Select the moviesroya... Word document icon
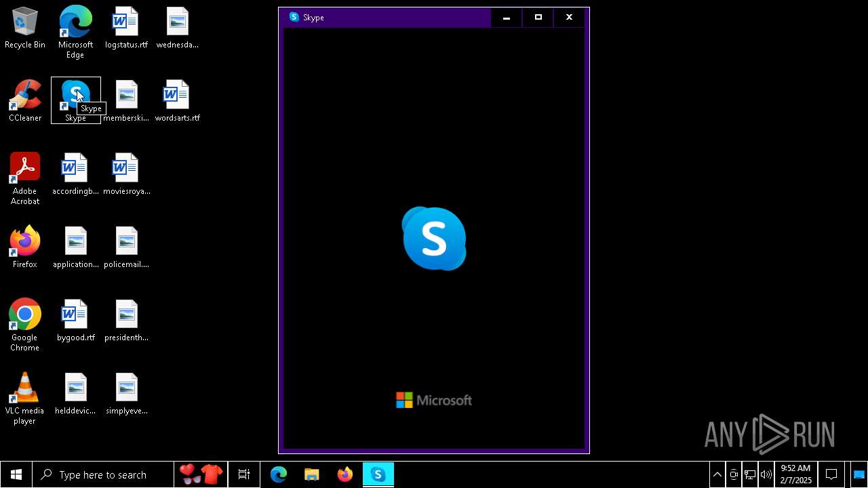The height and width of the screenshot is (488, 868). coord(126,175)
